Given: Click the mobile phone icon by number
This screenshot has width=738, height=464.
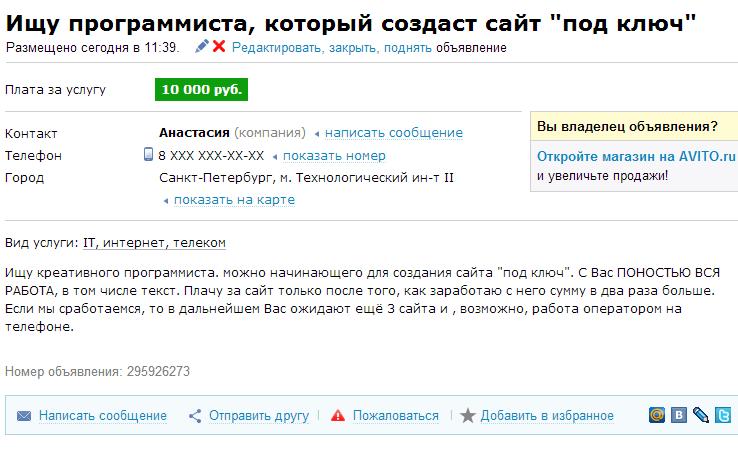Looking at the screenshot, I should 149,155.
